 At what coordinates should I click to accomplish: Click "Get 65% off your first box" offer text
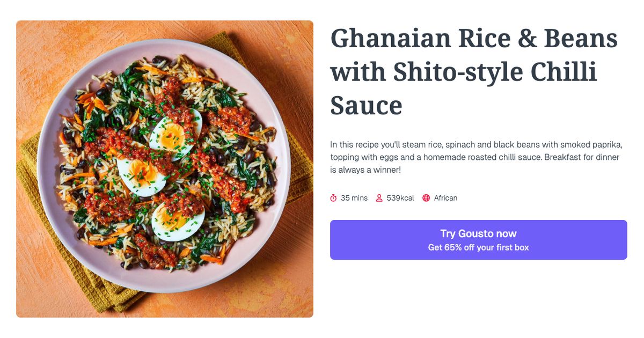(478, 247)
